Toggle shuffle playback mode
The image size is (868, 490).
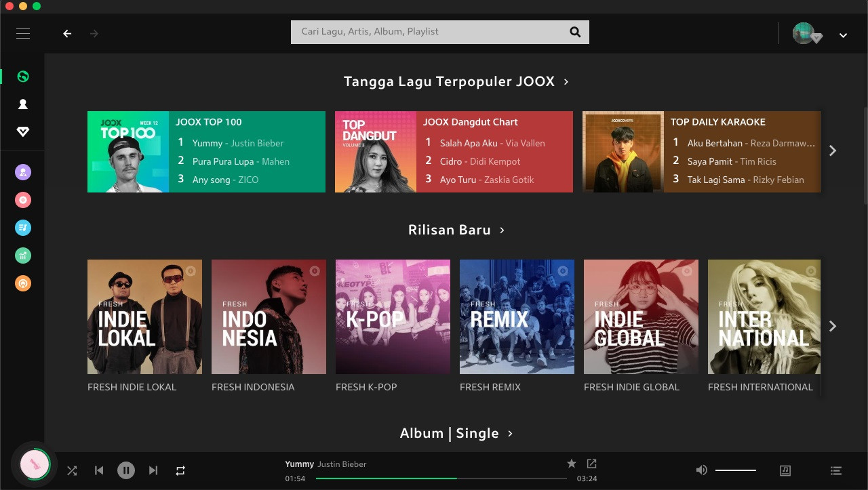pos(72,470)
